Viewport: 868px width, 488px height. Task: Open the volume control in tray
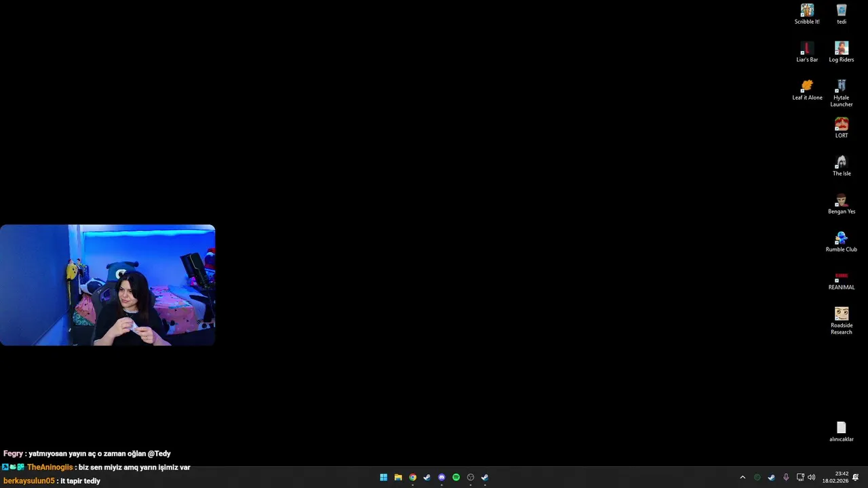[812, 477]
